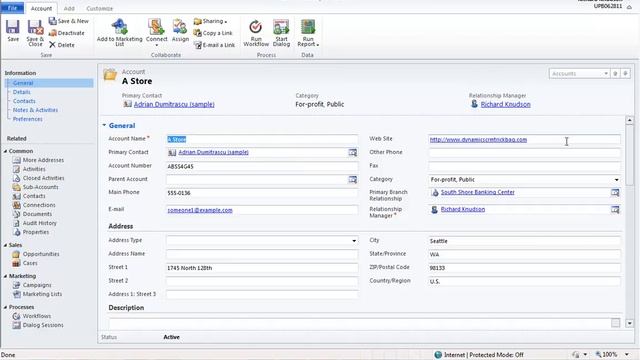Go to Notes & Activities section

pyautogui.click(x=35, y=110)
